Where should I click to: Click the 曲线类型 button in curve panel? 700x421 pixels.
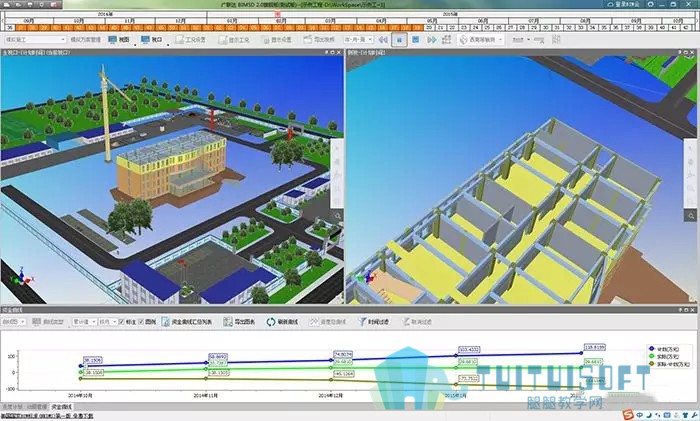pyautogui.click(x=48, y=321)
